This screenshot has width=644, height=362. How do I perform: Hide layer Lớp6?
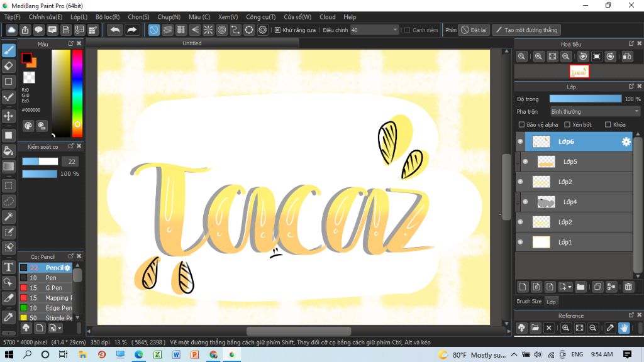tap(520, 141)
